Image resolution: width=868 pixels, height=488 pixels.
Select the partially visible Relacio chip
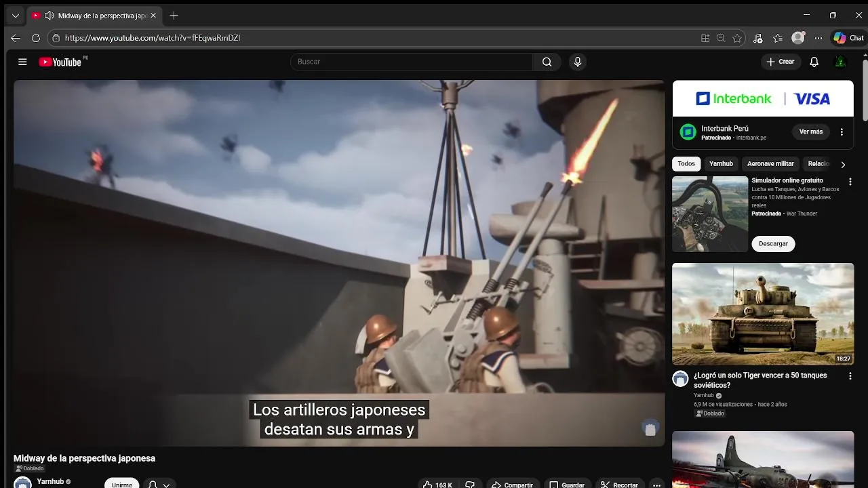coord(818,164)
